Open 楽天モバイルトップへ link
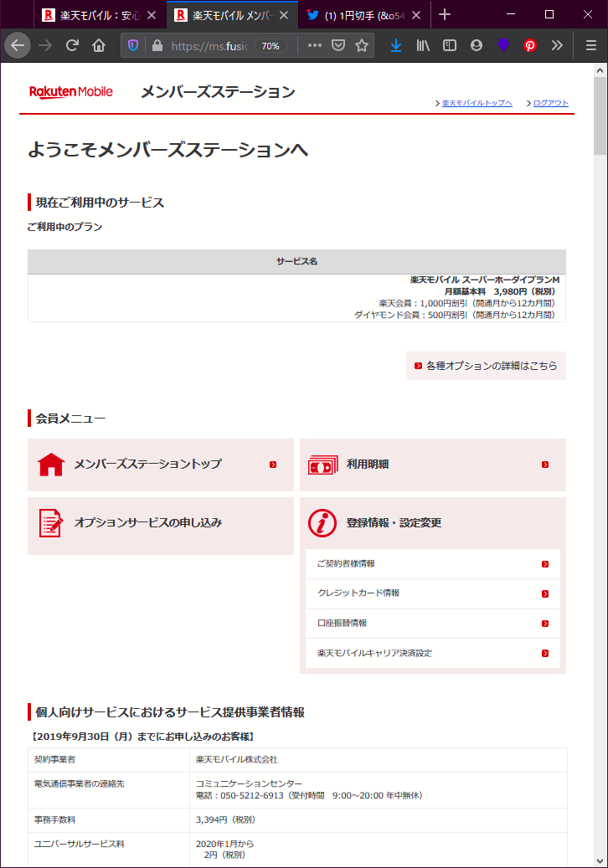This screenshot has height=868, width=608. coord(477,103)
